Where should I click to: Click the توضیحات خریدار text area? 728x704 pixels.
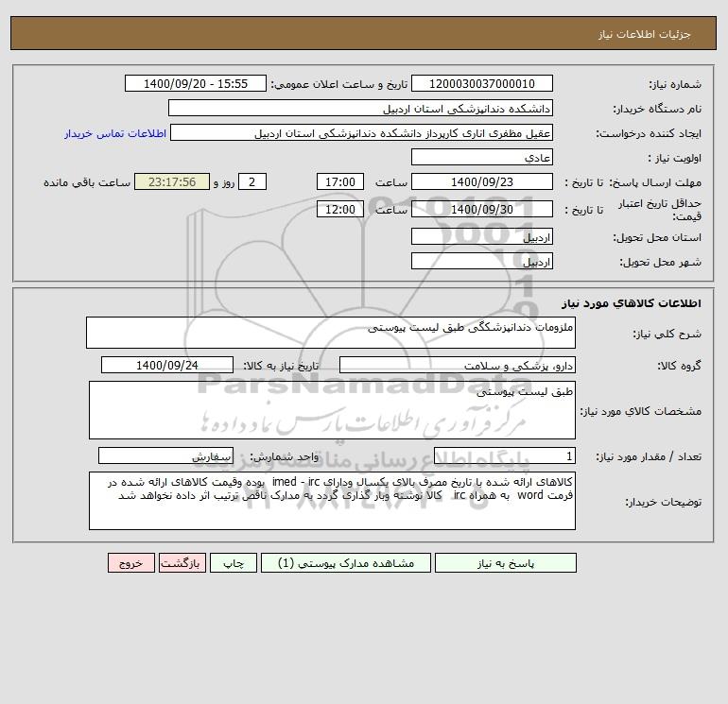332,501
